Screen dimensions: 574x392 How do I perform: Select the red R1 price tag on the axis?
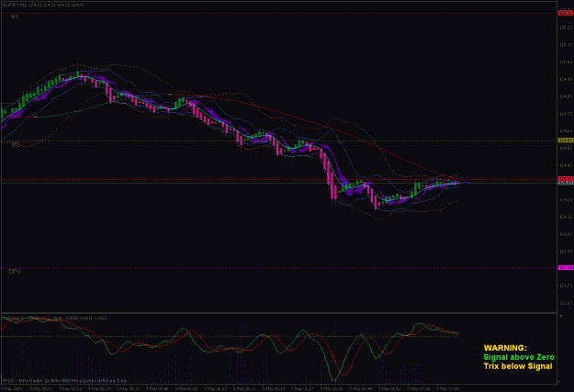pos(566,13)
